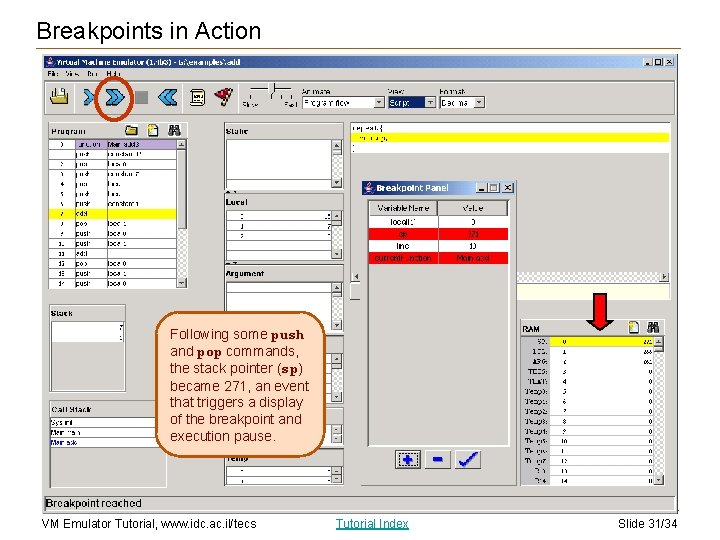This screenshot has height=540, width=720.
Task: Run the program with the double-arrow icon
Action: (x=115, y=97)
